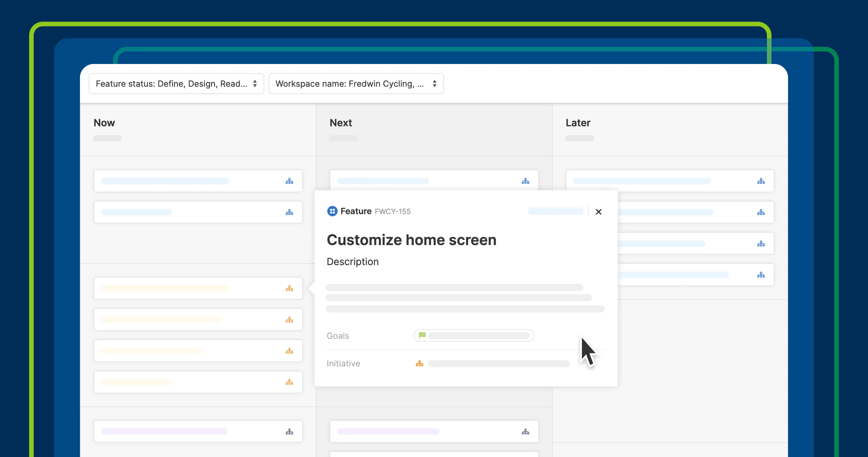Click the Now column header
The height and width of the screenshot is (457, 868).
tap(104, 123)
